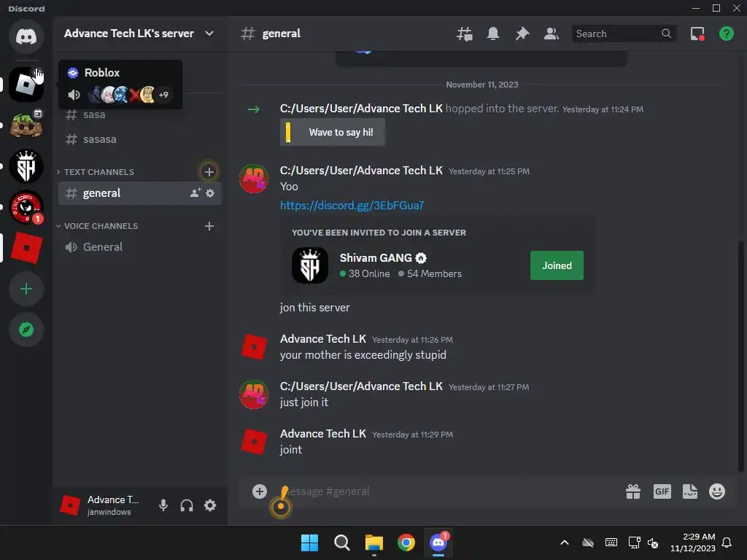Create invite for general channel
Image resolution: width=747 pixels, height=560 pixels.
[196, 192]
